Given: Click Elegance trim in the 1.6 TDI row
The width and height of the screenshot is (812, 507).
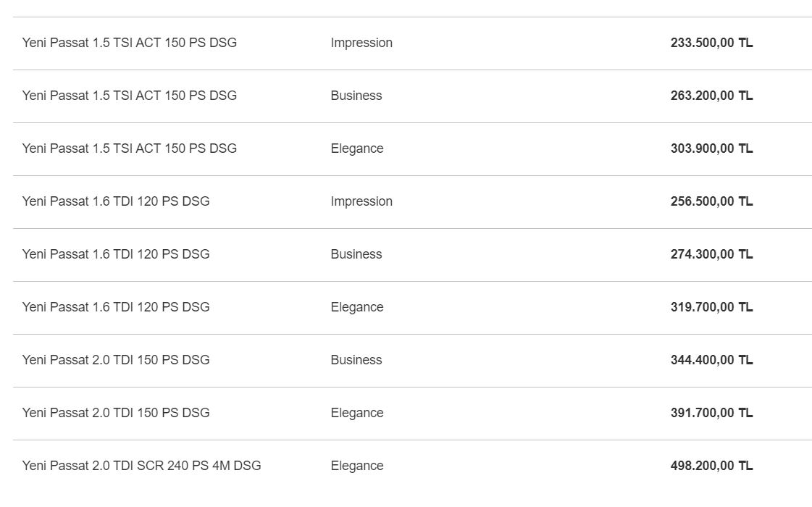Looking at the screenshot, I should [x=357, y=307].
